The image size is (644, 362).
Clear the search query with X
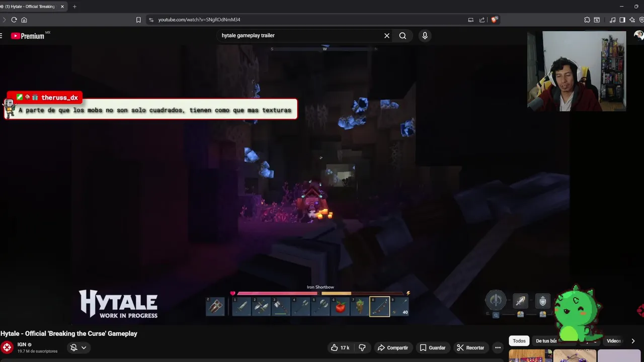click(387, 36)
